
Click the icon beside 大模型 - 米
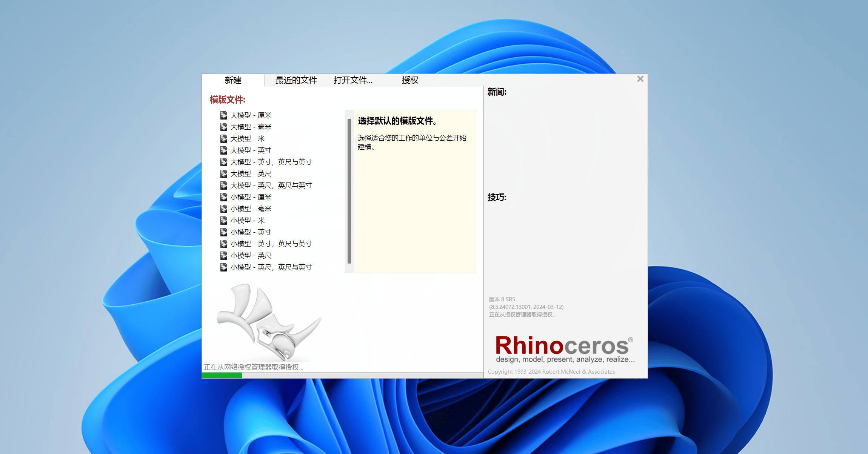click(x=224, y=139)
